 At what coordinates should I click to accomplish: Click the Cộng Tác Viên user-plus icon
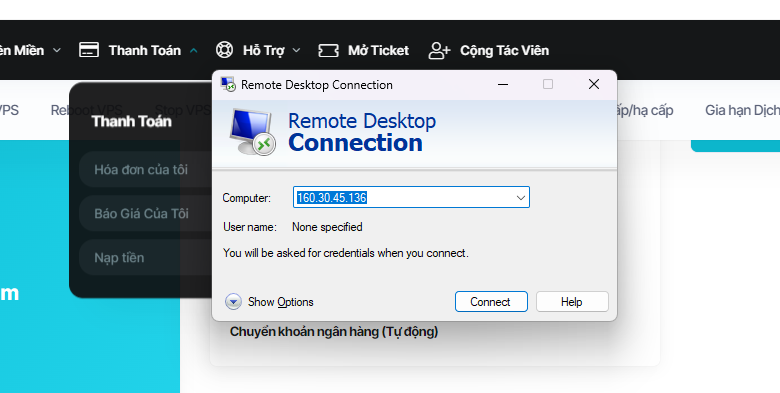tap(439, 50)
